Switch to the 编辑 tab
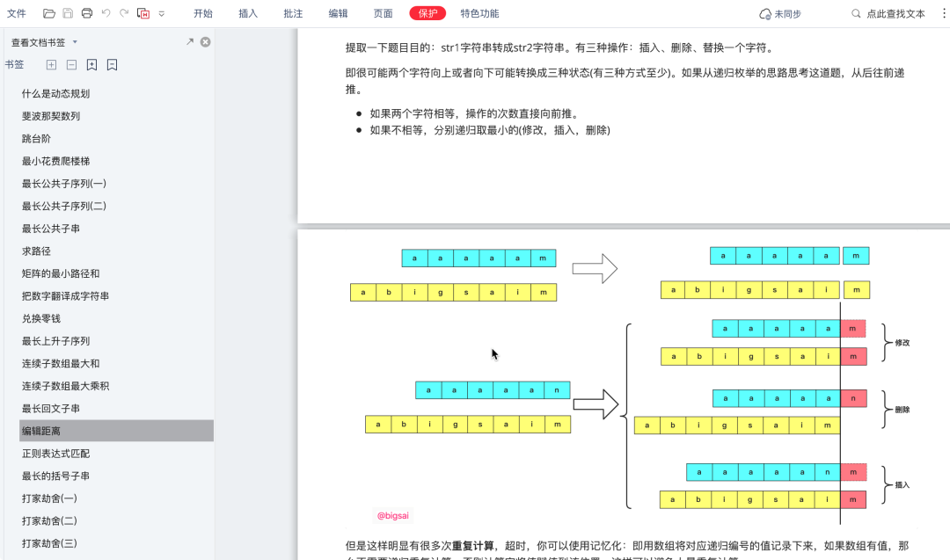The image size is (950, 560). click(338, 13)
